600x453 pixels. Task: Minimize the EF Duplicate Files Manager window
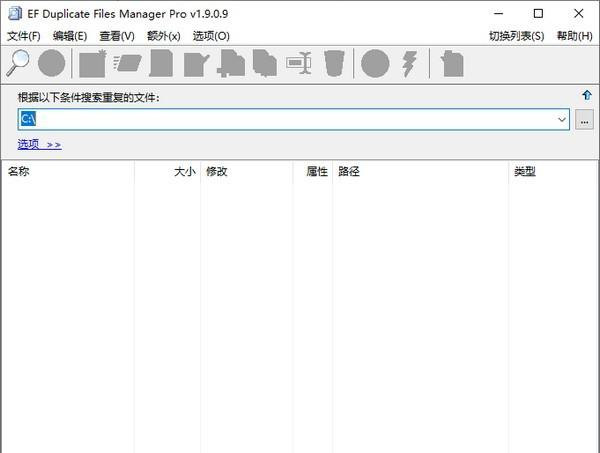(x=499, y=14)
